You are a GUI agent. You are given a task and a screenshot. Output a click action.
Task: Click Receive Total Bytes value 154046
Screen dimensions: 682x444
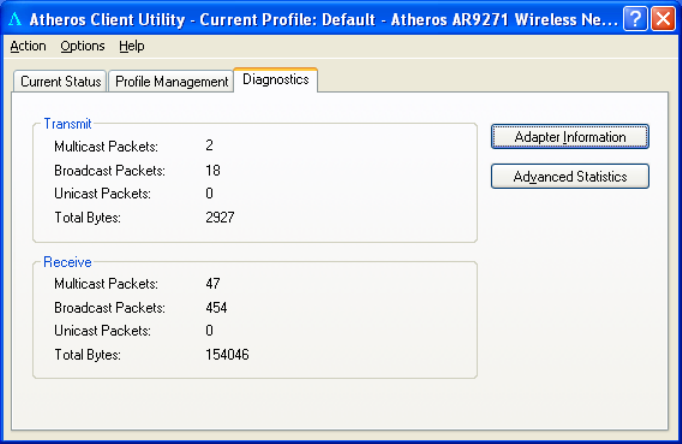point(227,354)
